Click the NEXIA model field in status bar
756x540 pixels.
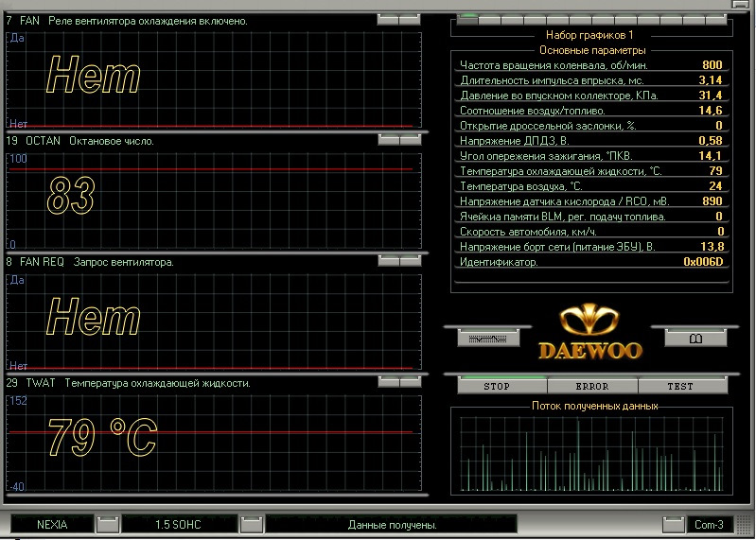pos(52,525)
